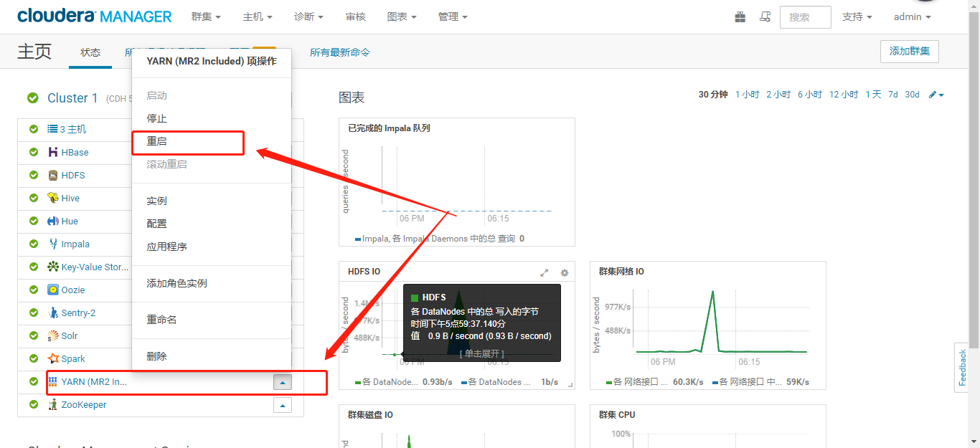Open the HDFS IO chart gear settings
This screenshot has height=448, width=980.
pos(565,272)
